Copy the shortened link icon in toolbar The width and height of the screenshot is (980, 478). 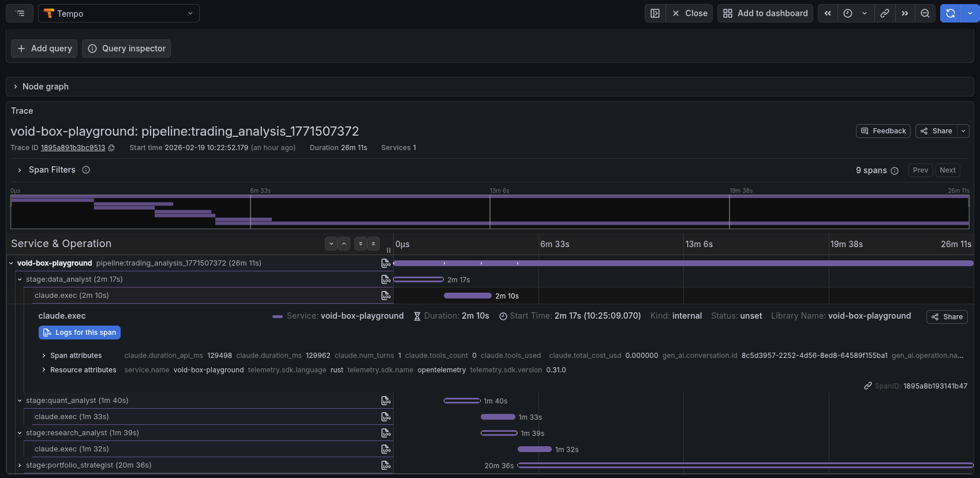click(x=884, y=13)
